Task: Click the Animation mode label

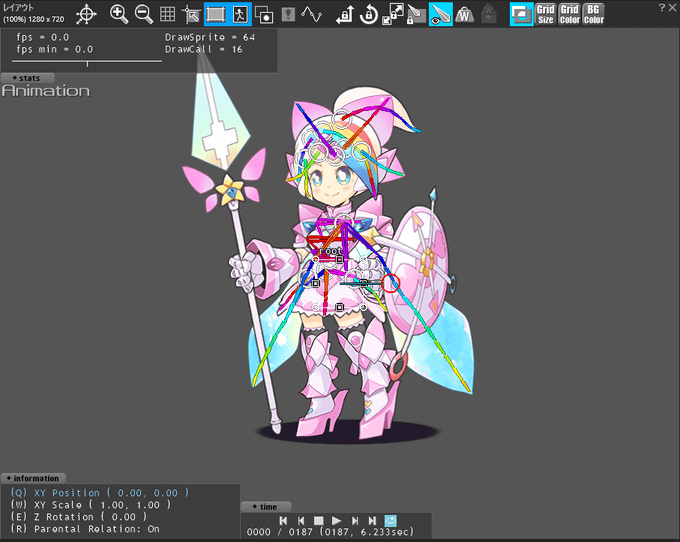Action: coord(46,91)
